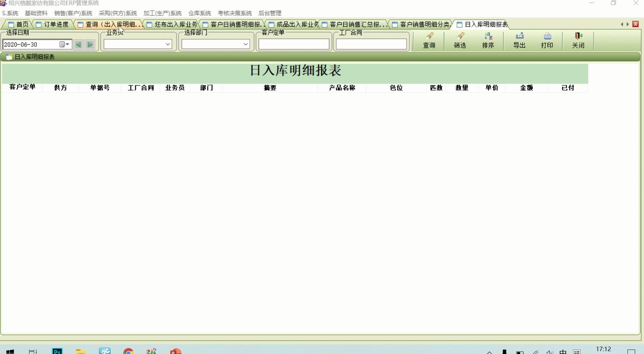Click the 筛选 filter toolbar icon
The image size is (644, 354).
tap(460, 41)
